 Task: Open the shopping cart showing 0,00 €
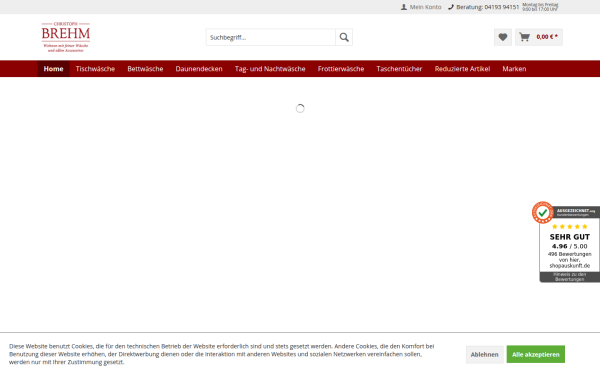tap(539, 37)
